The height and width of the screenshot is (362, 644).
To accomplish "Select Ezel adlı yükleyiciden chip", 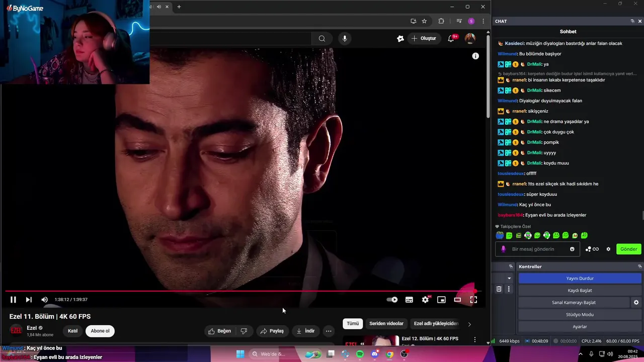I will pyautogui.click(x=436, y=324).
